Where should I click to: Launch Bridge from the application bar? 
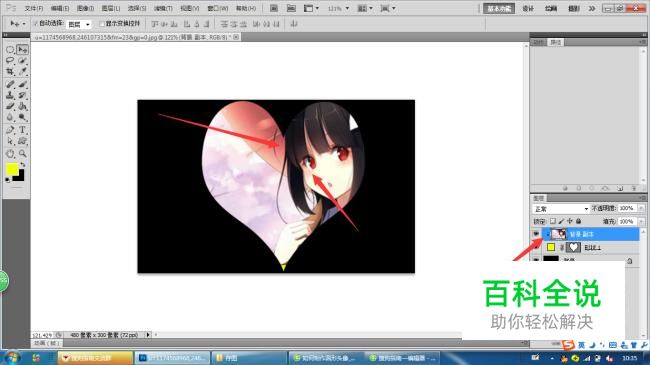274,8
